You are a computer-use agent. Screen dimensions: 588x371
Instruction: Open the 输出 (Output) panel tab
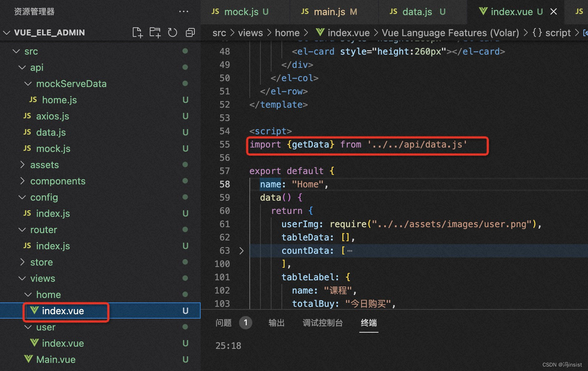tap(277, 323)
